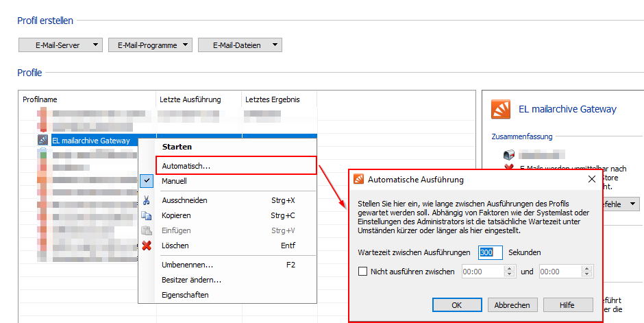Image resolution: width=644 pixels, height=323 pixels.
Task: Click the red X icon beside Löschen
Action: click(147, 246)
